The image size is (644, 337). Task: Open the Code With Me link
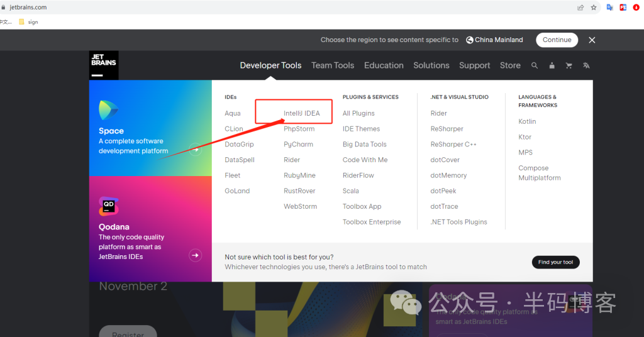click(x=365, y=160)
